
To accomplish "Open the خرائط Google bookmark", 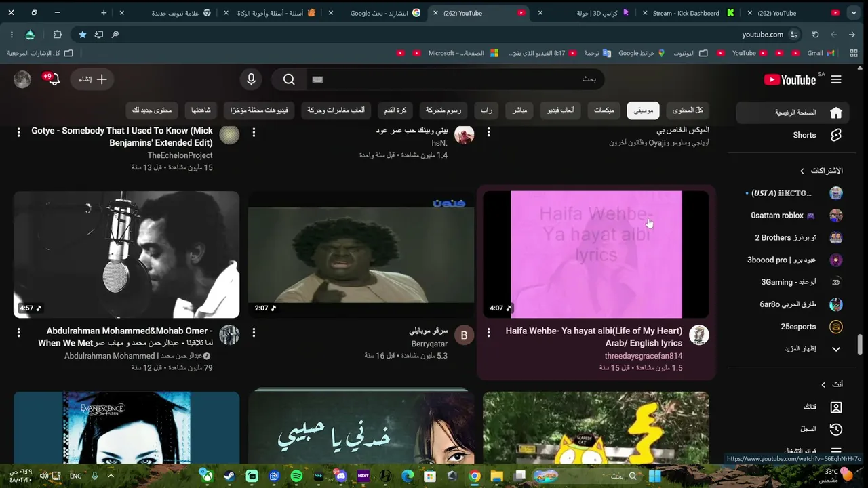I will [x=642, y=53].
